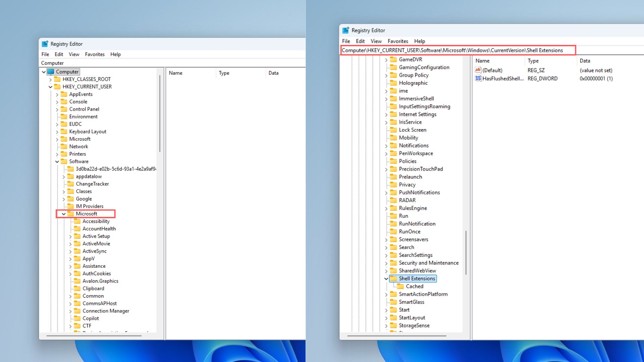Image resolution: width=644 pixels, height=362 pixels.
Task: Select the highlighted Microsoft folder icon
Action: (x=71, y=214)
